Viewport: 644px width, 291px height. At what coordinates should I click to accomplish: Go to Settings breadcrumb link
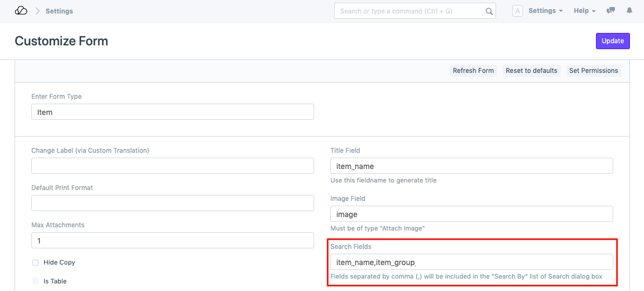point(59,11)
